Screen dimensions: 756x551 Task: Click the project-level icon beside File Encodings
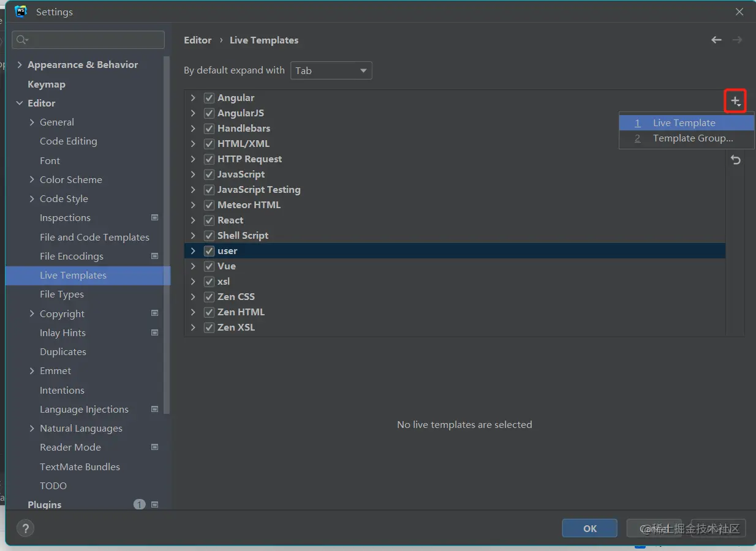pos(154,256)
